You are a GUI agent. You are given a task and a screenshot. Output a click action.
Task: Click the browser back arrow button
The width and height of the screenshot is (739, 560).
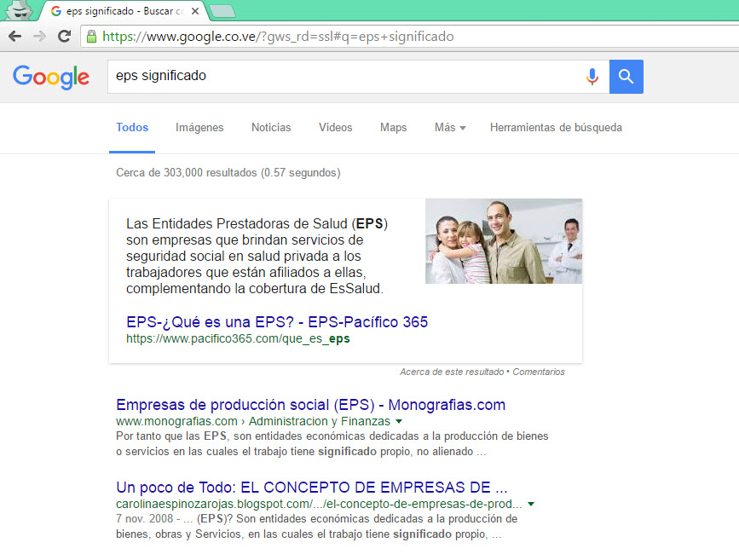14,37
